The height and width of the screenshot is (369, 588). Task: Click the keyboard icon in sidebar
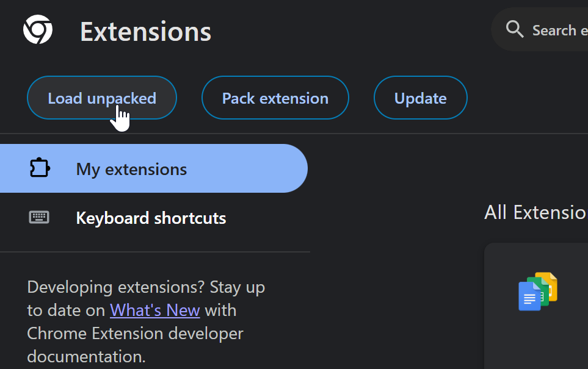click(39, 217)
